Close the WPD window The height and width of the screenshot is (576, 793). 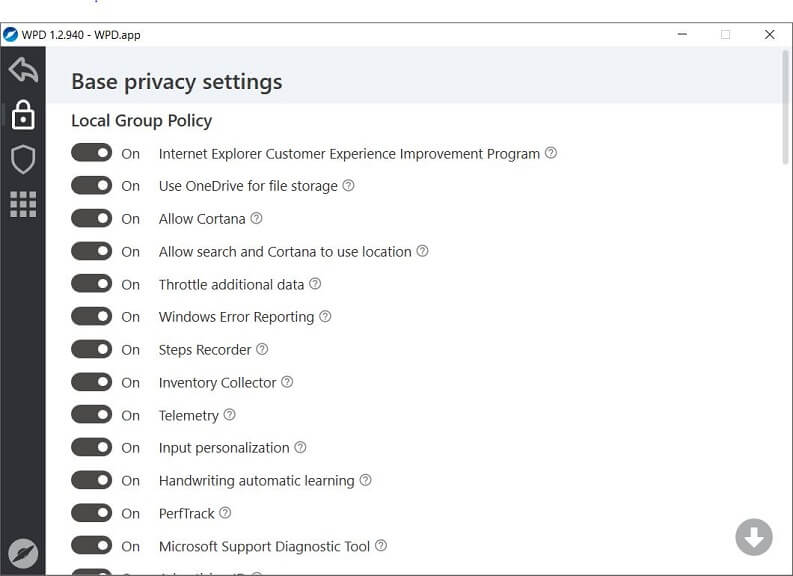pos(769,34)
